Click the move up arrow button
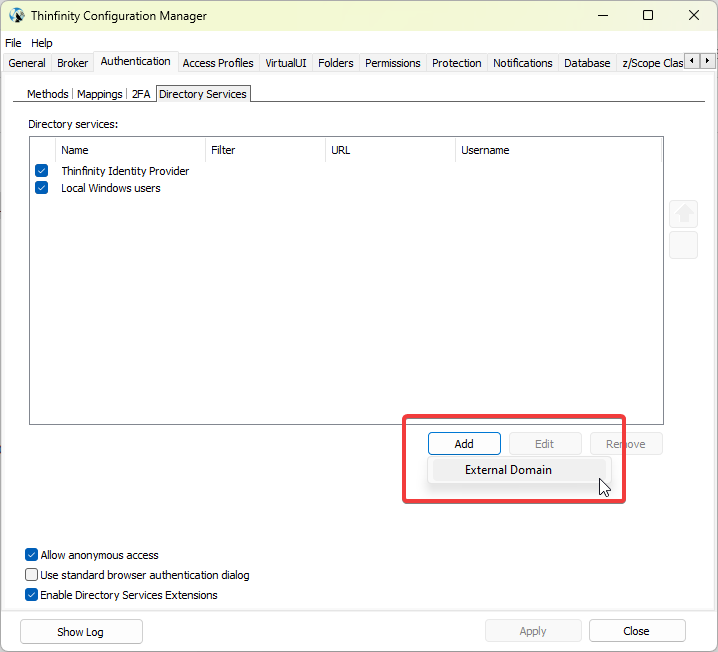 [683, 214]
